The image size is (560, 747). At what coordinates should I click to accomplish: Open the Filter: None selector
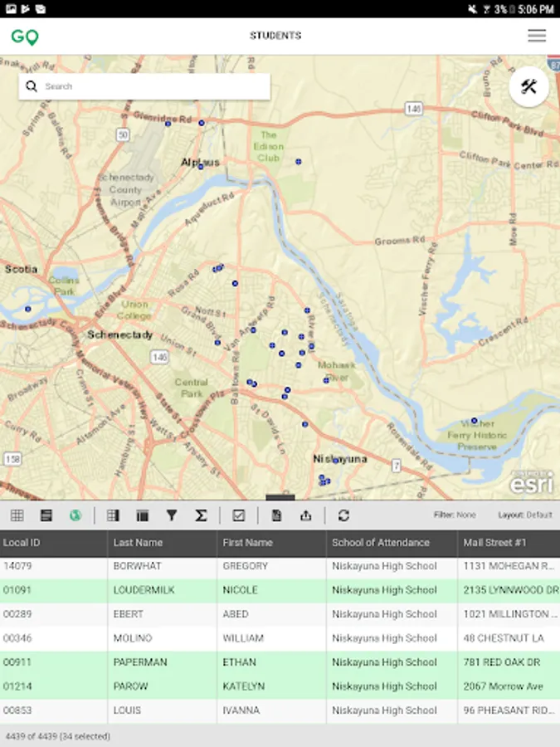click(455, 515)
